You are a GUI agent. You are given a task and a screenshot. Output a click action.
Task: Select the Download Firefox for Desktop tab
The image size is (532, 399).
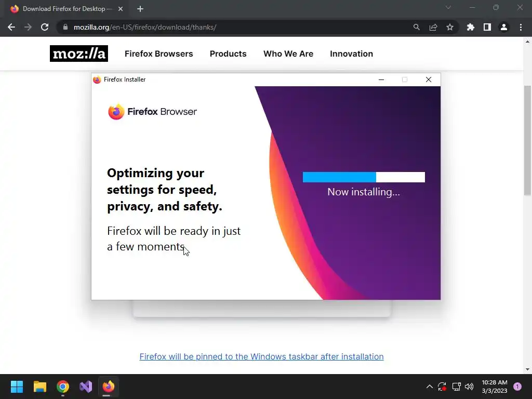(67, 9)
